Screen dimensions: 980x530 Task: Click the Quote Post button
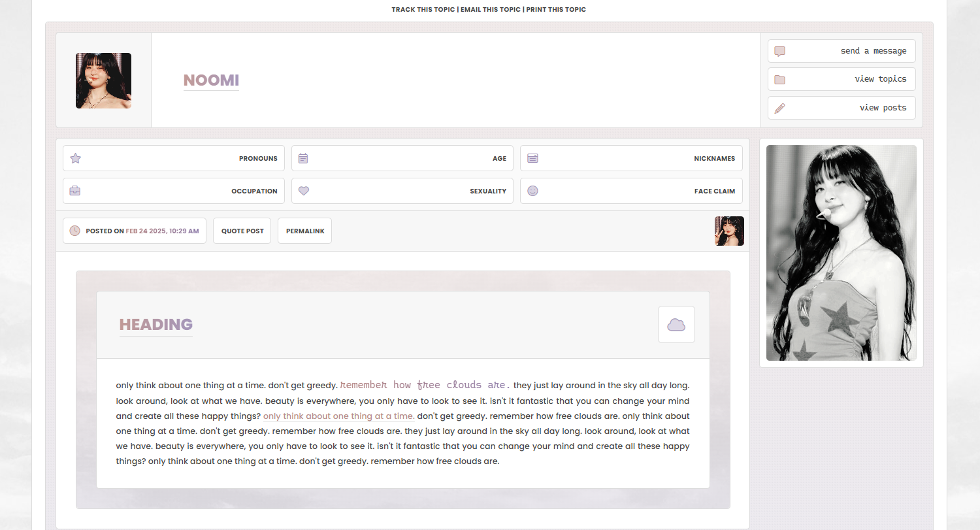242,231
